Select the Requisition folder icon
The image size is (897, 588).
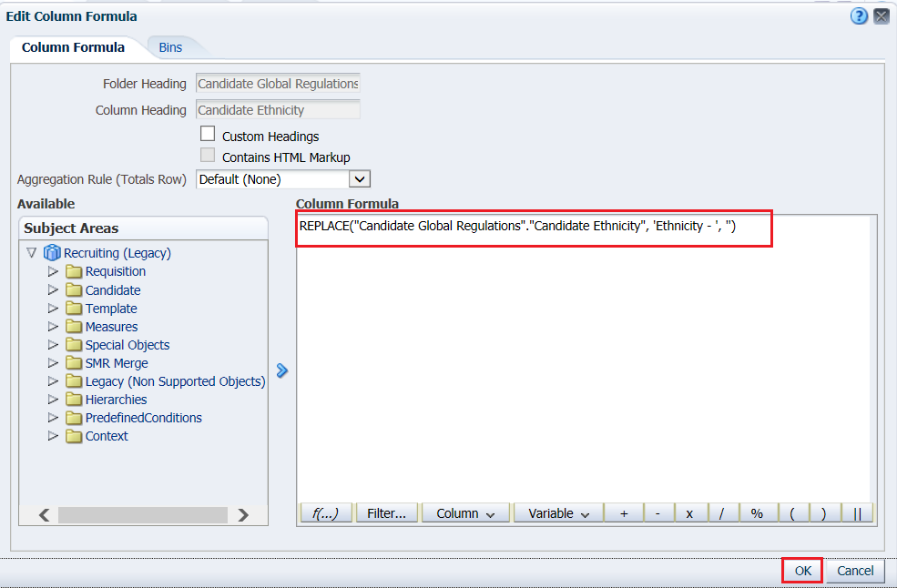(74, 271)
